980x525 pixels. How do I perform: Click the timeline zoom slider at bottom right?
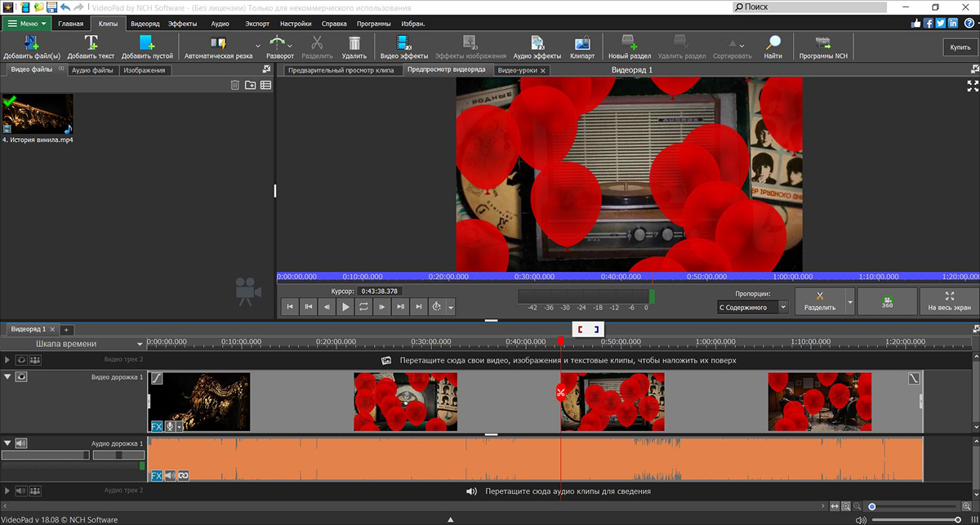(x=872, y=507)
